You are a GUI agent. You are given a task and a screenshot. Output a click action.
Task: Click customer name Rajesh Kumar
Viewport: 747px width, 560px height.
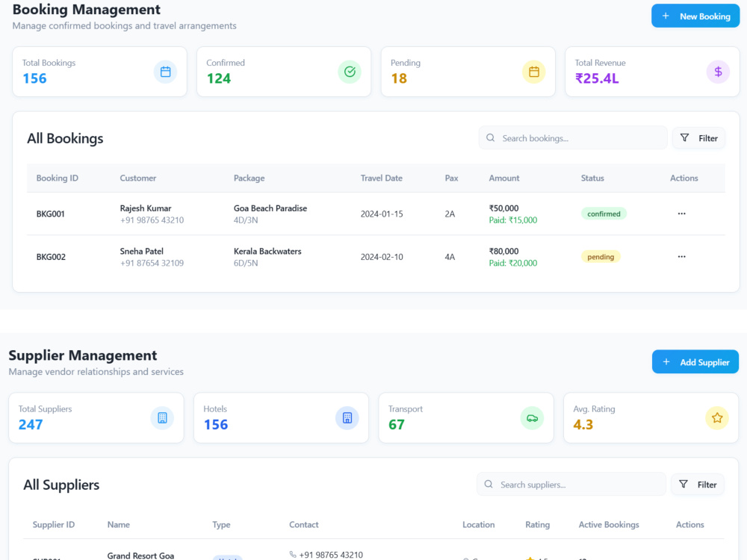(146, 208)
